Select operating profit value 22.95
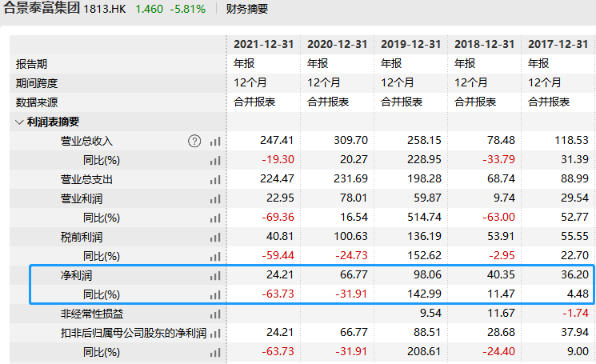The height and width of the screenshot is (364, 596). pos(280,198)
